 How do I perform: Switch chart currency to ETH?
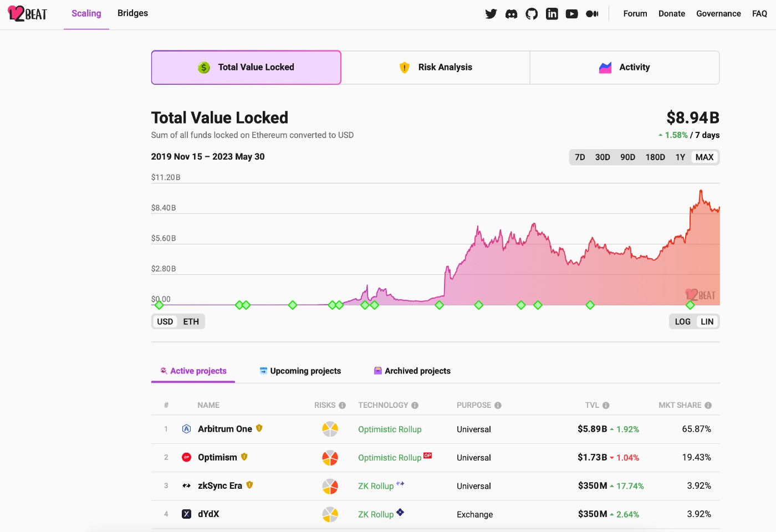191,321
